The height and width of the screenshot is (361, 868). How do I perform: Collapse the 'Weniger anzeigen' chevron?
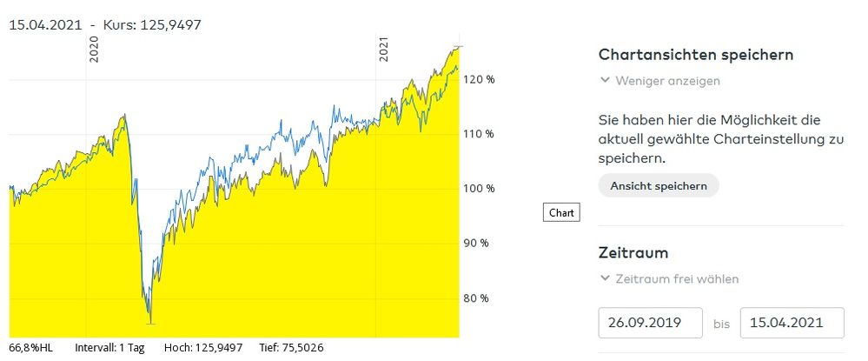605,81
